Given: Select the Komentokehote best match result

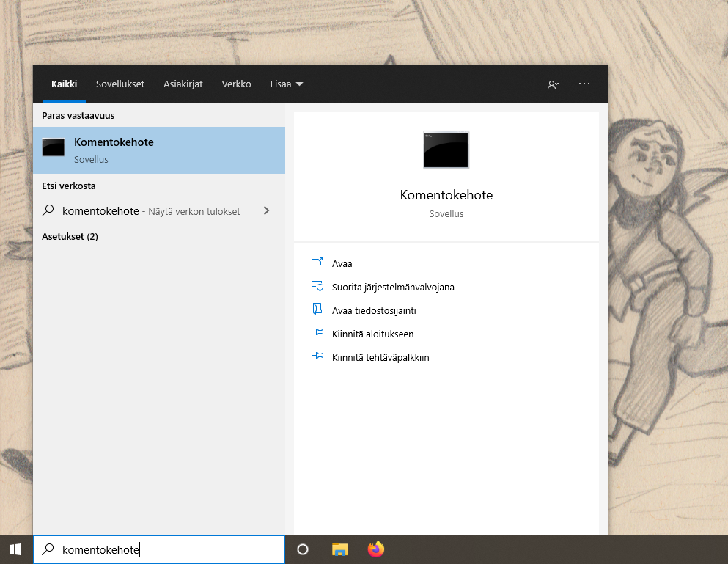Looking at the screenshot, I should [x=159, y=150].
